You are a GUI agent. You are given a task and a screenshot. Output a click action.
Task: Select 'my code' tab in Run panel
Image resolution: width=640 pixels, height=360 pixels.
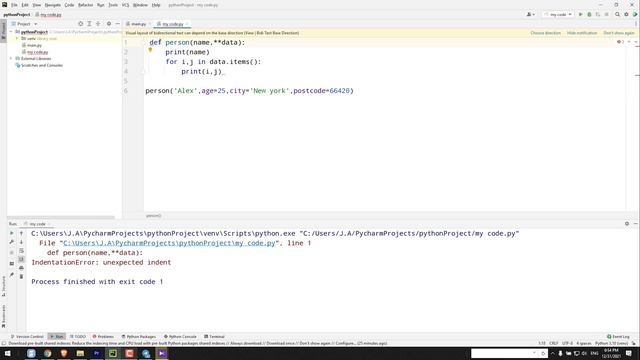37,224
